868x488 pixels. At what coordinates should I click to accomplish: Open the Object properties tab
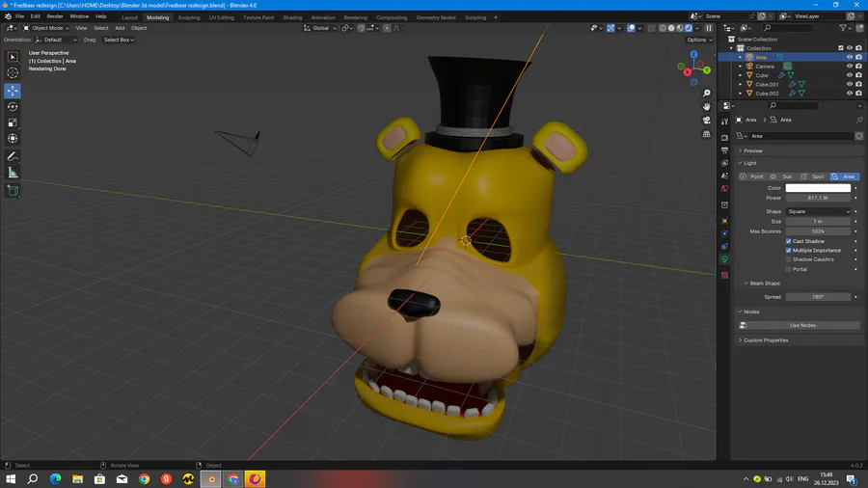point(724,221)
